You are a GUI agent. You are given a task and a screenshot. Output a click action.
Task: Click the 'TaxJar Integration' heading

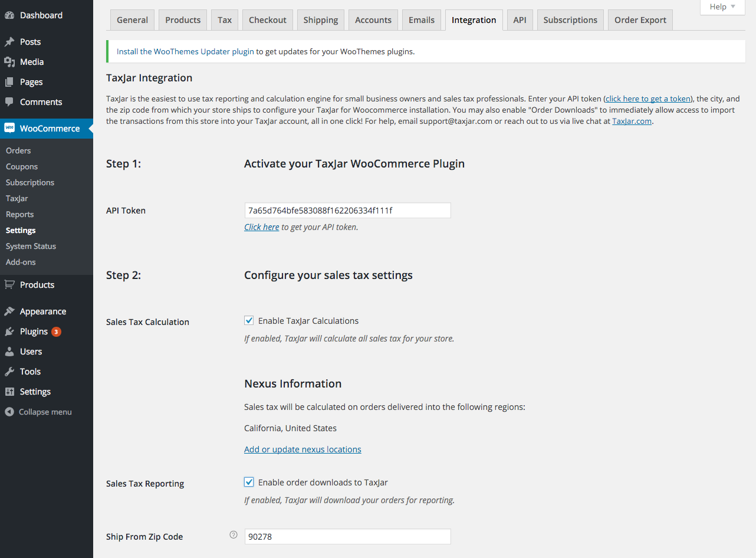point(149,78)
